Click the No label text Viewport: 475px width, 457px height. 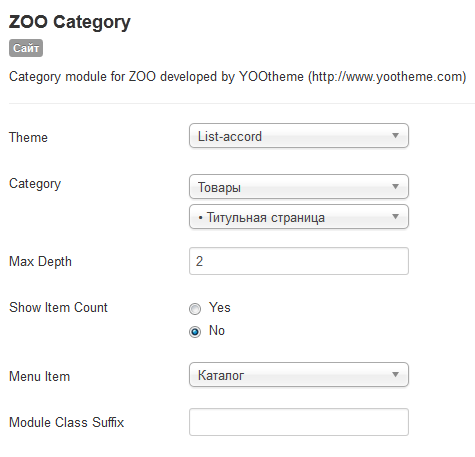click(217, 330)
